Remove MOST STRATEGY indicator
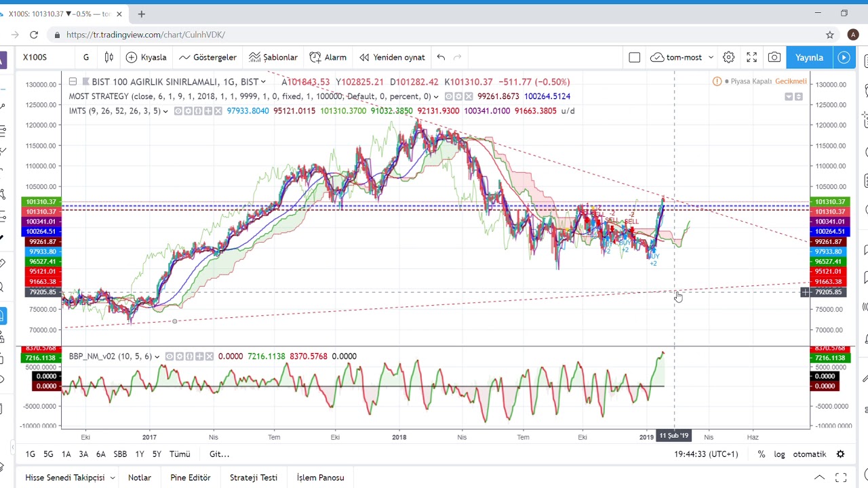Image resolution: width=868 pixels, height=488 pixels. click(x=468, y=96)
